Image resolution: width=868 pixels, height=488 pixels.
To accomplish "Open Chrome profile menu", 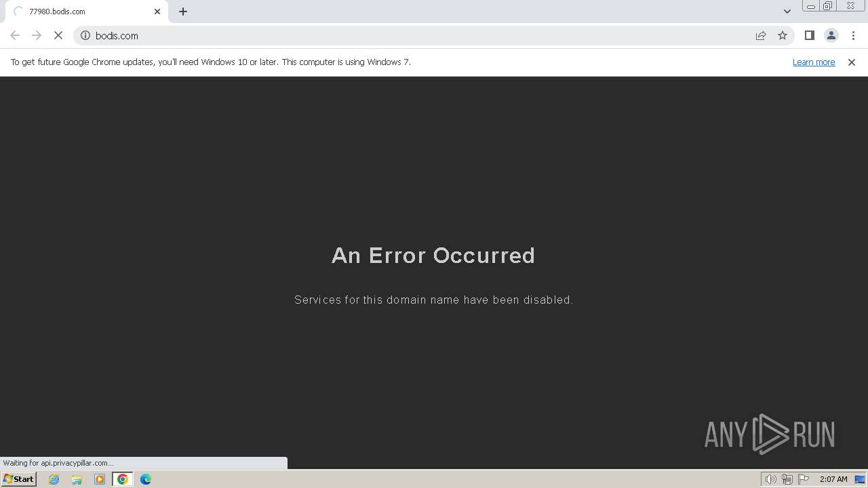I will click(x=831, y=35).
